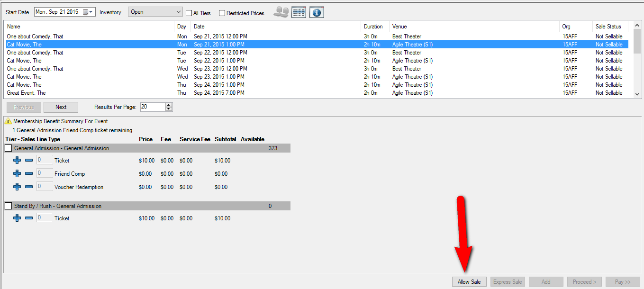Click the blue information icon
The image size is (644, 289).
(317, 12)
